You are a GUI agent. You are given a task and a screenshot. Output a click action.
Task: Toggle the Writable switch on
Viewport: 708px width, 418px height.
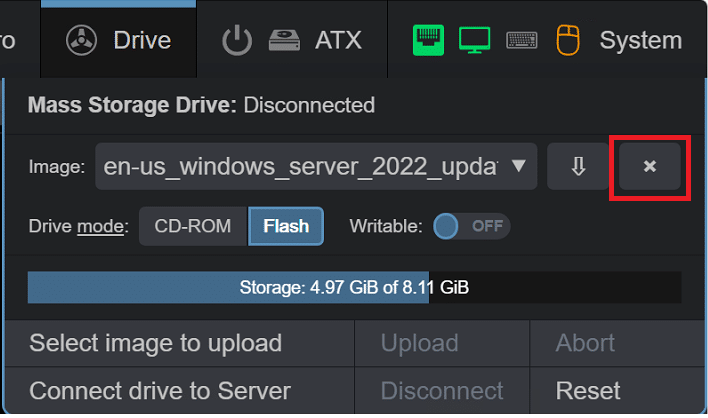[x=472, y=226]
